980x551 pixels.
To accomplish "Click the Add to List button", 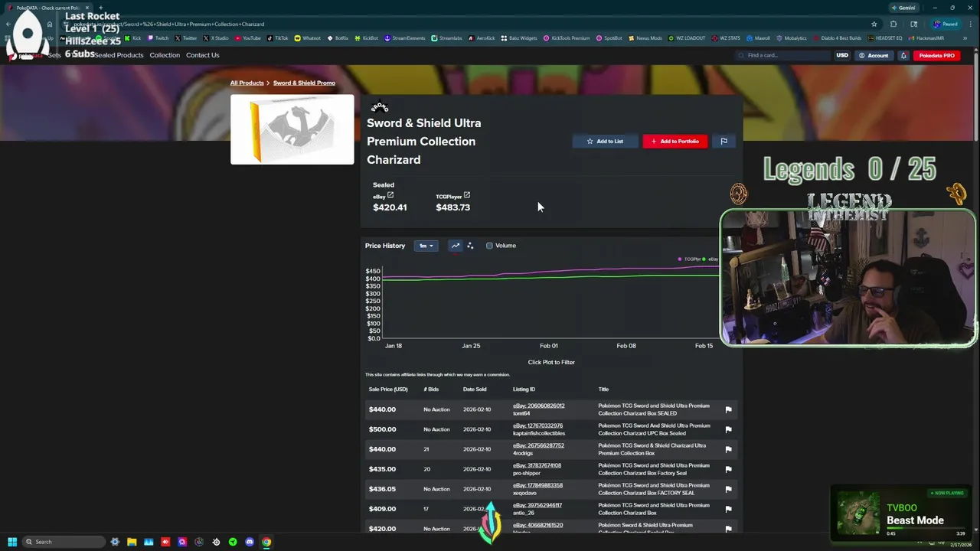I will [x=605, y=141].
